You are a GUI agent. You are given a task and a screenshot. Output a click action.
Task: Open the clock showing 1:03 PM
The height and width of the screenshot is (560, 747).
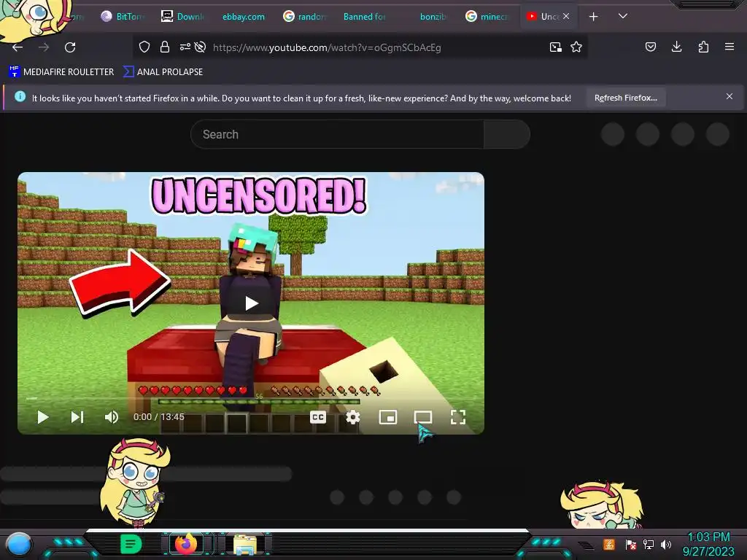tap(708, 544)
